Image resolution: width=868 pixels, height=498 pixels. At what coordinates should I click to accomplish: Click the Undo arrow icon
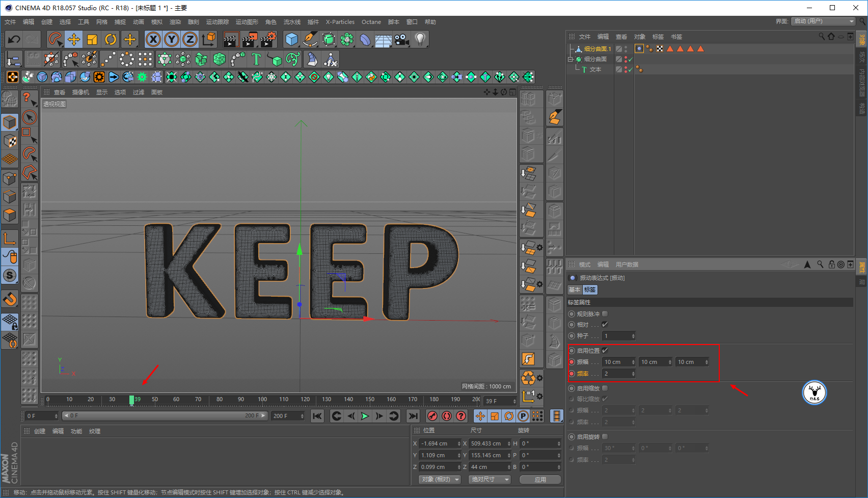point(14,39)
